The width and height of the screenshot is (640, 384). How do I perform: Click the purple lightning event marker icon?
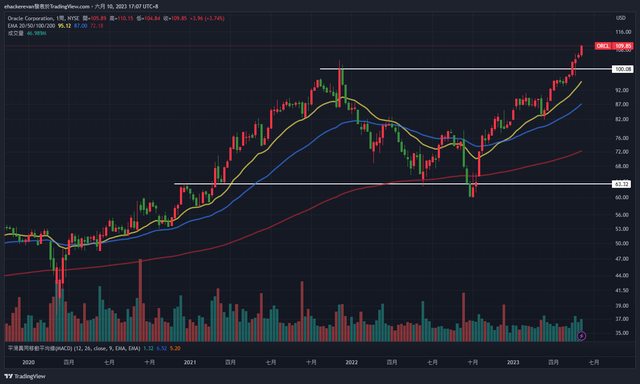[x=582, y=336]
